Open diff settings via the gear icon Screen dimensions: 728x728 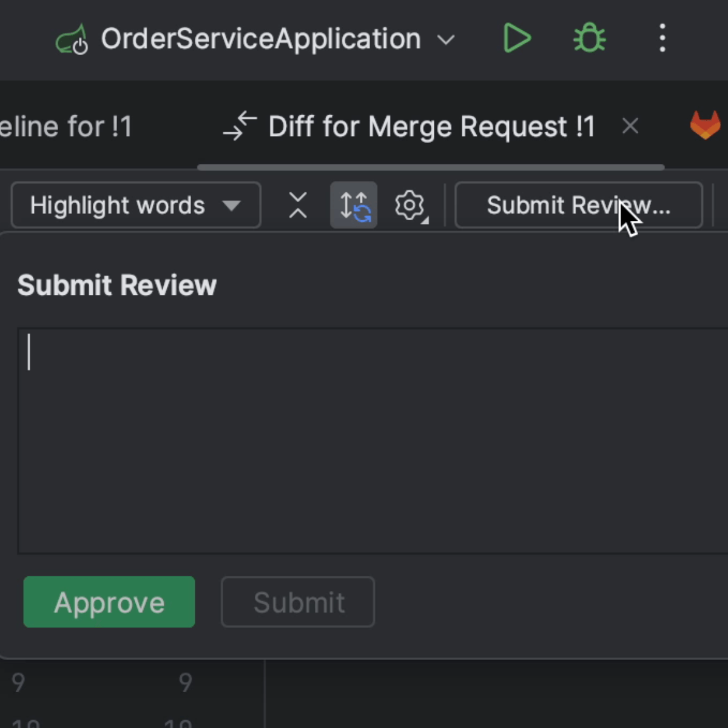410,205
